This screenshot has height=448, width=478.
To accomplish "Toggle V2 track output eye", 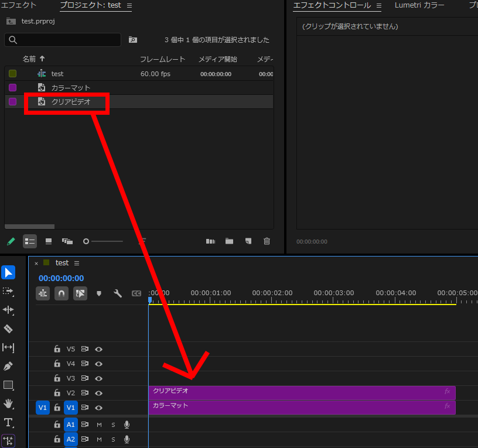I will (x=98, y=393).
